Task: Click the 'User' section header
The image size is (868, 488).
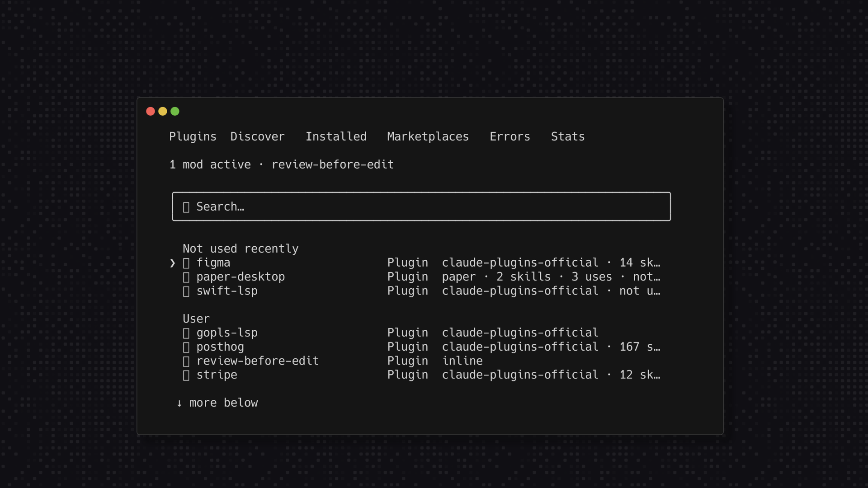Action: [196, 319]
